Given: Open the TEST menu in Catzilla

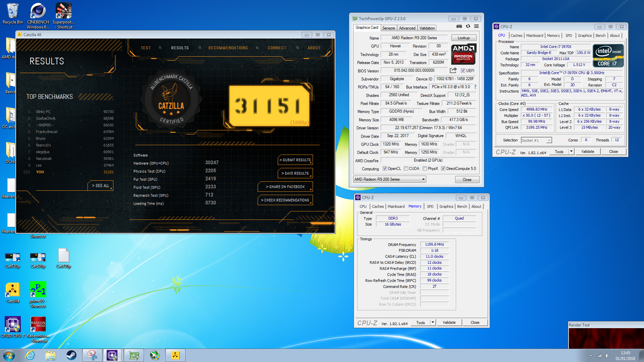Looking at the screenshot, I should 146,48.
